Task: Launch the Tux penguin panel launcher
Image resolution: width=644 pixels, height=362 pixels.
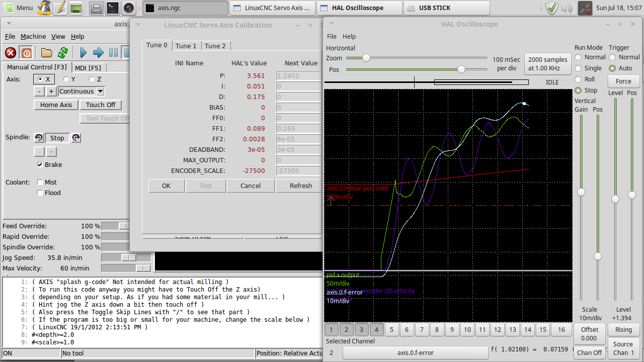Action: [44, 8]
